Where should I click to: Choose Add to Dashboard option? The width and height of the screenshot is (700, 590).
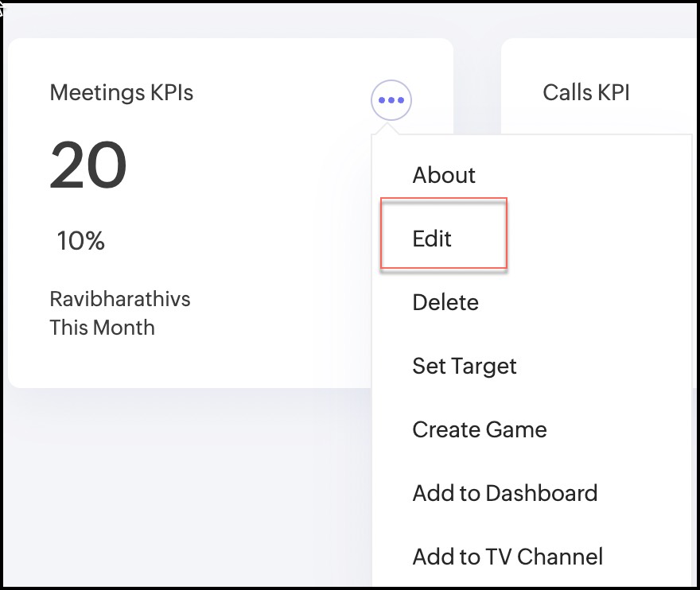point(504,493)
